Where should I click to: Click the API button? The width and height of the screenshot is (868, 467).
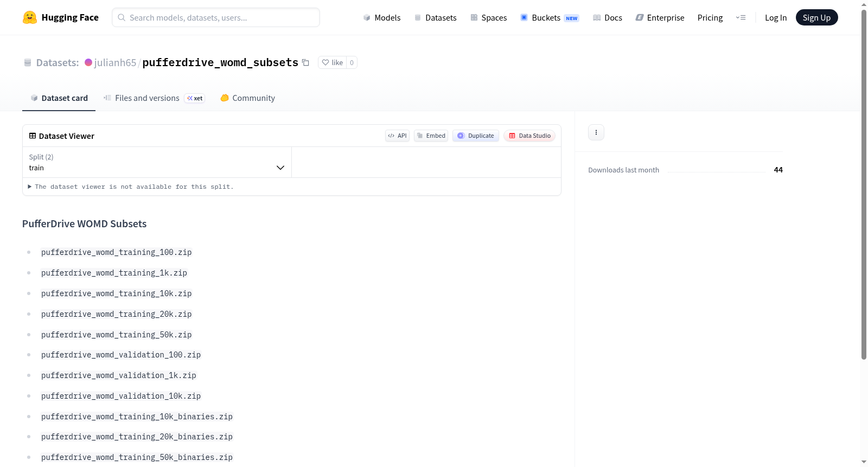click(397, 136)
